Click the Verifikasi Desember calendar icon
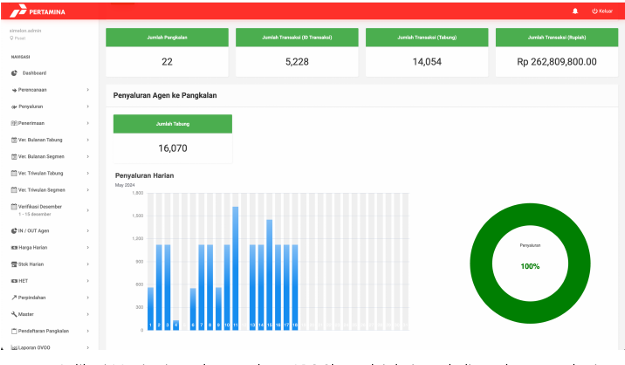This screenshot has height=365, width=625. 14,206
